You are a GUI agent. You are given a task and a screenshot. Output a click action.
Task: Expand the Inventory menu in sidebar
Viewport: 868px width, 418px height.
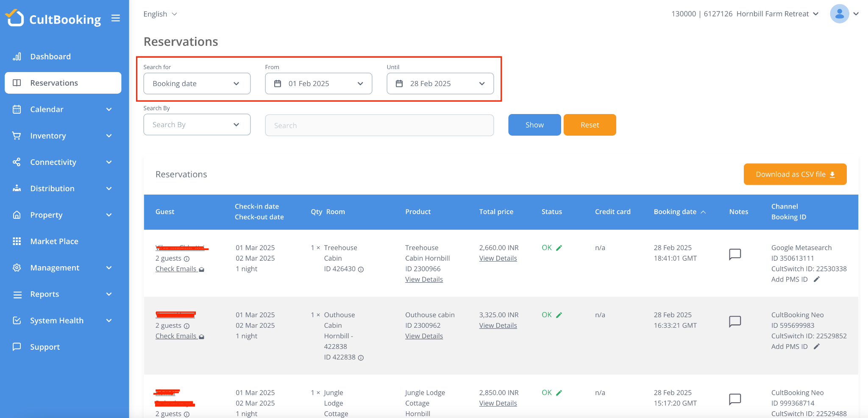[63, 136]
